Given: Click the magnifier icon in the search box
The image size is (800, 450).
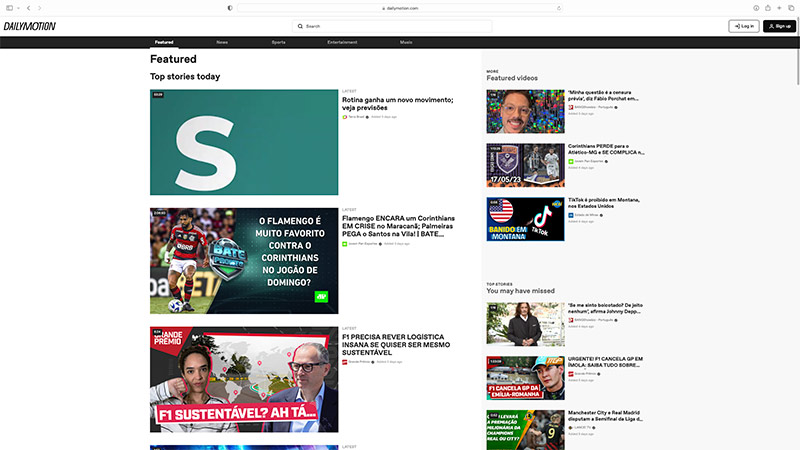Looking at the screenshot, I should tap(300, 26).
